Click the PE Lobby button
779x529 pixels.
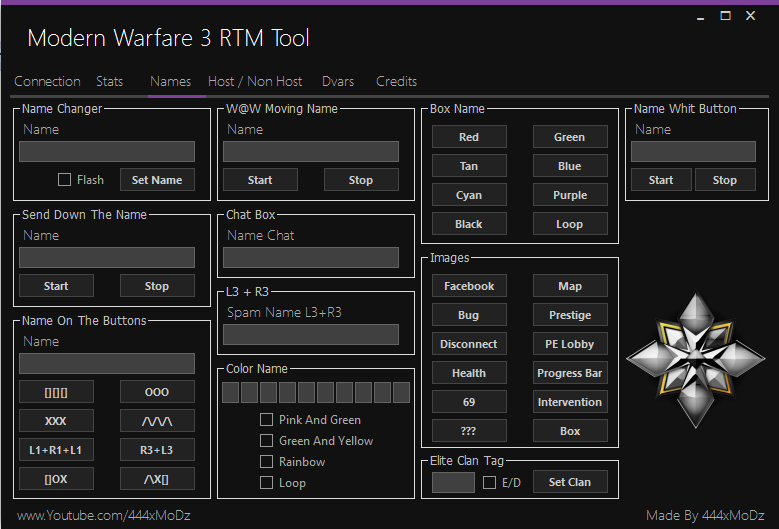pyautogui.click(x=570, y=344)
